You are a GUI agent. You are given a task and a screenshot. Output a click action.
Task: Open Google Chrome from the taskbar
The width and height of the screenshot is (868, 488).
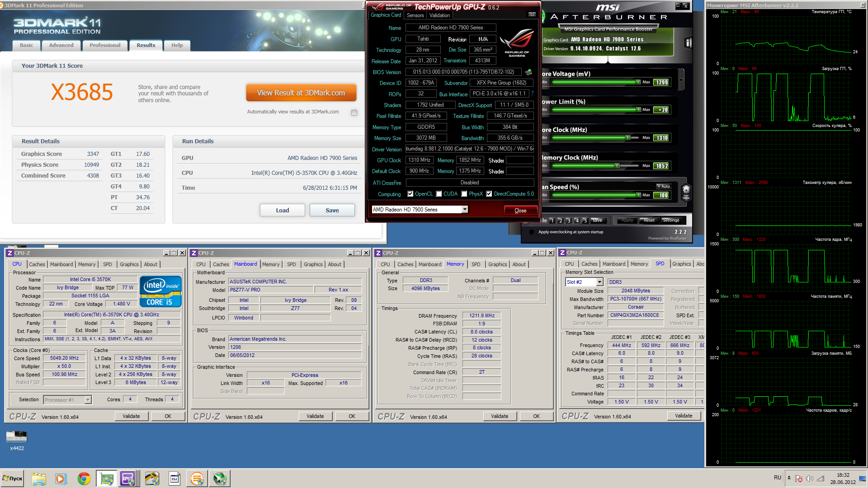tap(84, 479)
